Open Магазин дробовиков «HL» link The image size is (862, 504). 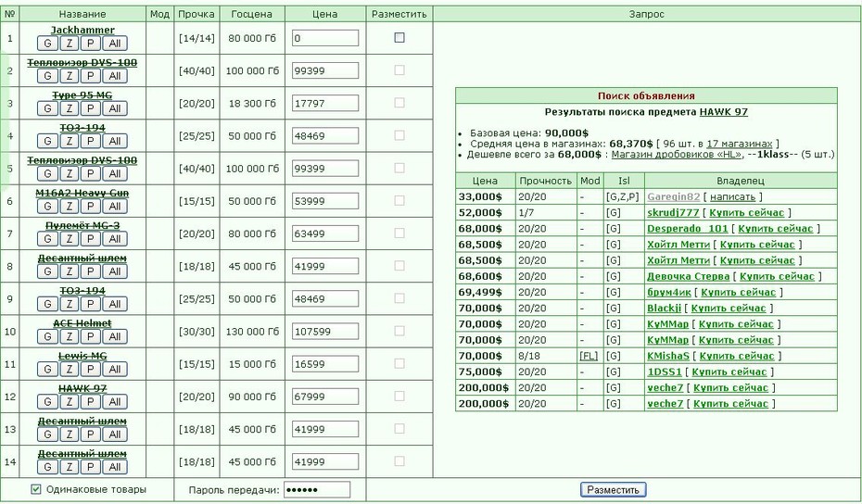pyautogui.click(x=677, y=155)
